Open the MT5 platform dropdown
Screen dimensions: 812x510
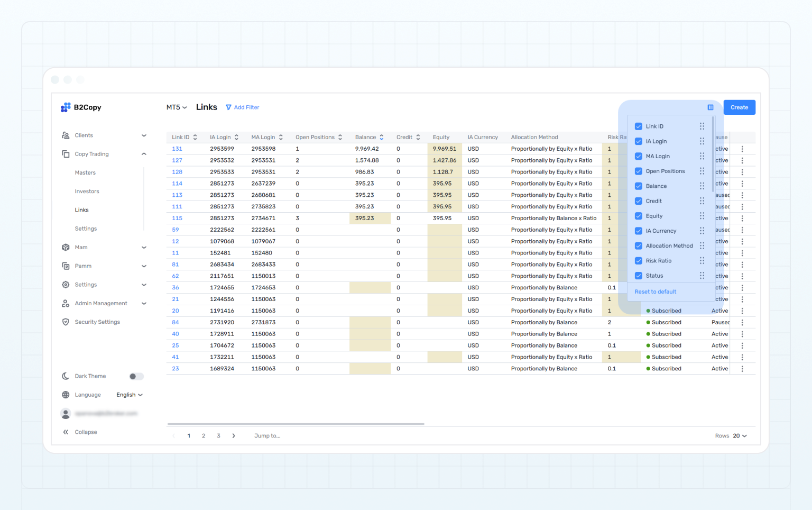coord(177,107)
